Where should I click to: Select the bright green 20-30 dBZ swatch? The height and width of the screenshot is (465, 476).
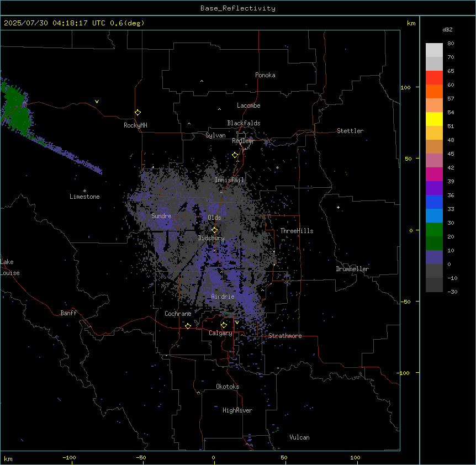(x=434, y=230)
